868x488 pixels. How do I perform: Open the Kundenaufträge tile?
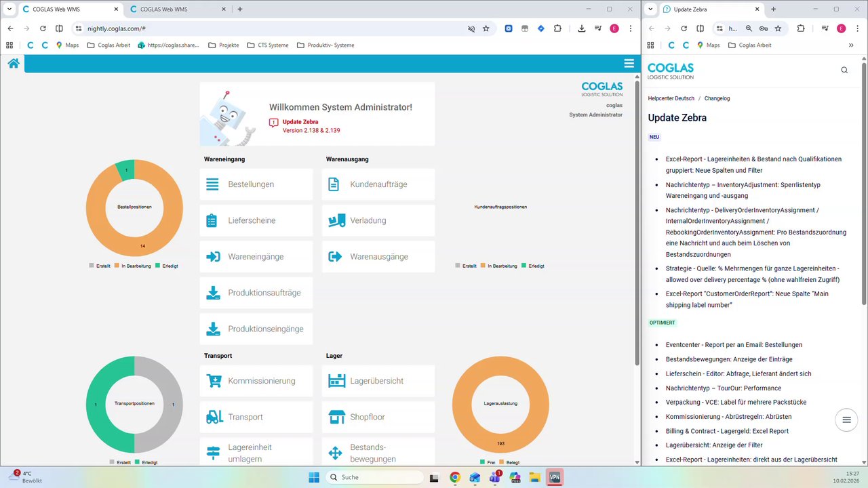[x=378, y=184]
